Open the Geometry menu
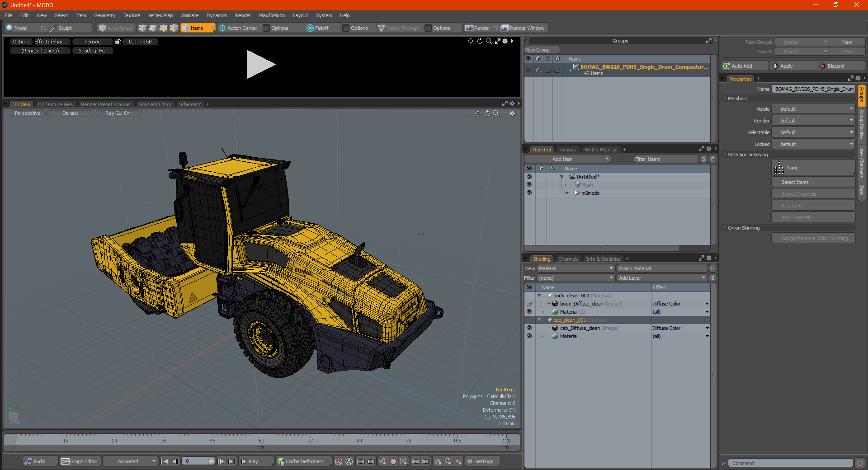 (x=104, y=15)
